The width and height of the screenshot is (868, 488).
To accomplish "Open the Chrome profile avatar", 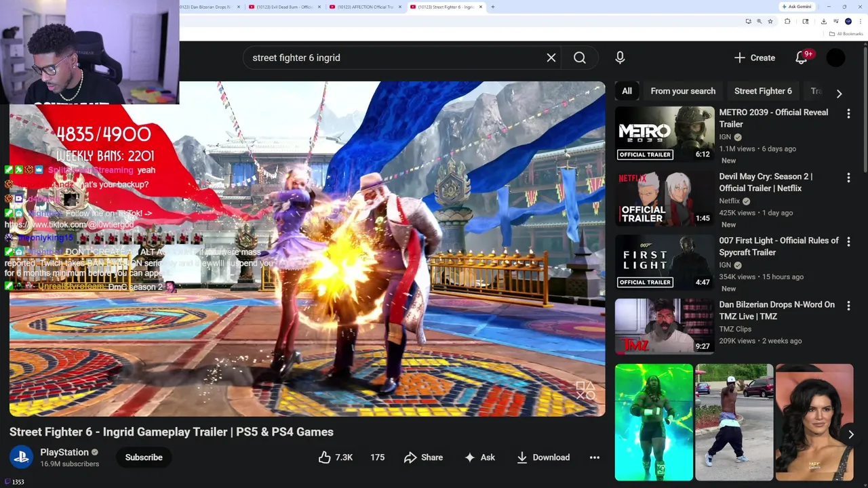I will [x=848, y=22].
